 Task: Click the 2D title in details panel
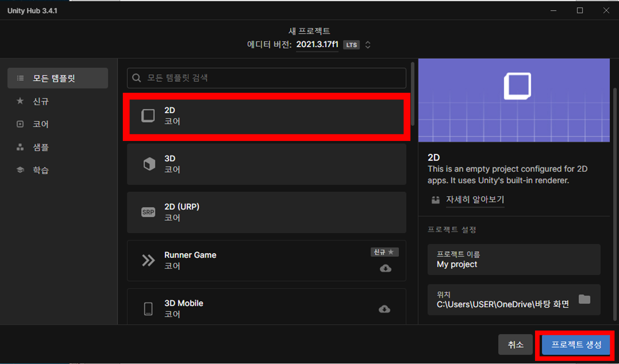(434, 157)
